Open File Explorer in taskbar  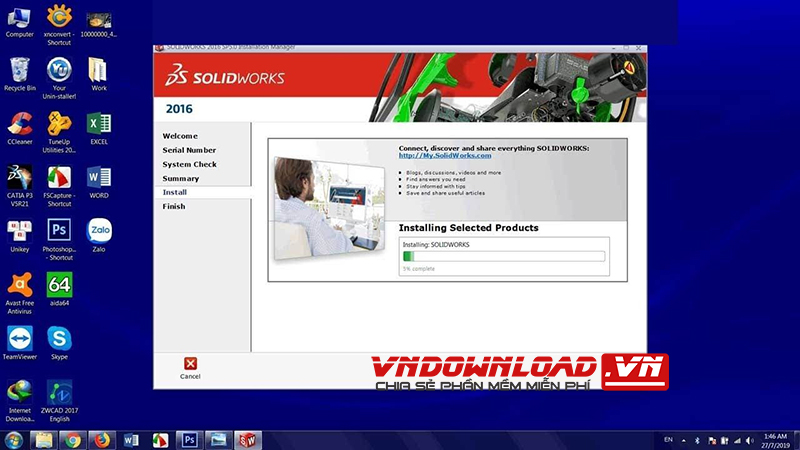click(43, 440)
